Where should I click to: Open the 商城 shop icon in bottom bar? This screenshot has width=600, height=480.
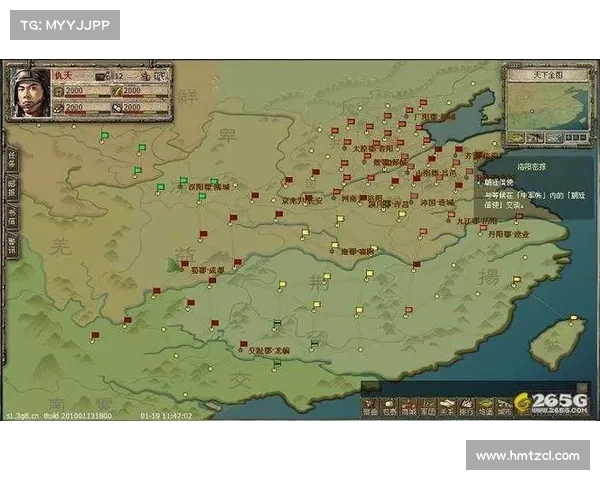(x=408, y=407)
